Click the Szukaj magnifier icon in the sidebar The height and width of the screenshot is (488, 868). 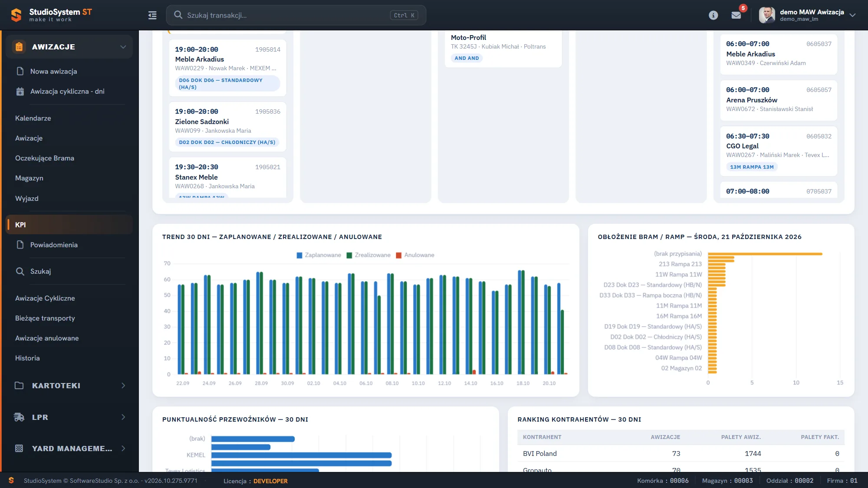click(x=20, y=272)
